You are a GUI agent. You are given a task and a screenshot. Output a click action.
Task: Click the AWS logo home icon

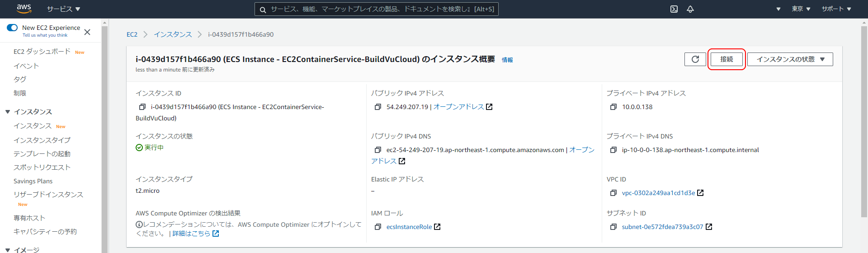coord(24,8)
